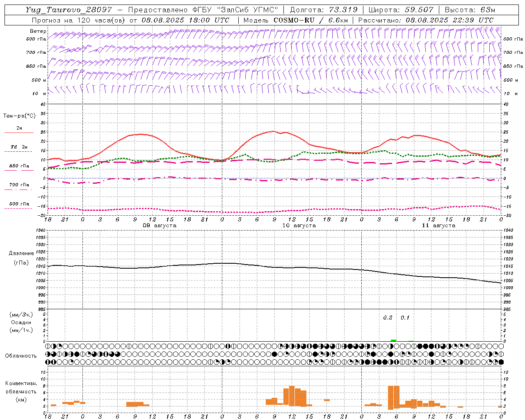This screenshot has width=525, height=420.
Task: Click the station title Yug_Taurovo_28097
Action: [x=68, y=10]
